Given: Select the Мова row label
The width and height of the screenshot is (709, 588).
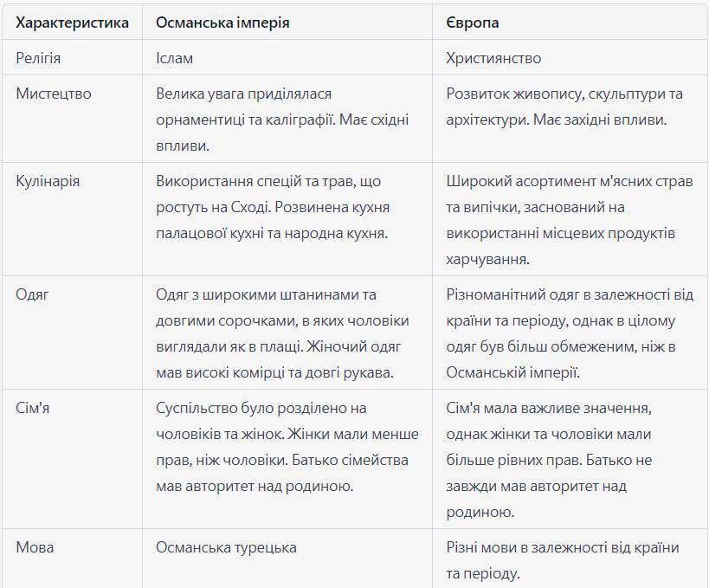Looking at the screenshot, I should pos(35,547).
